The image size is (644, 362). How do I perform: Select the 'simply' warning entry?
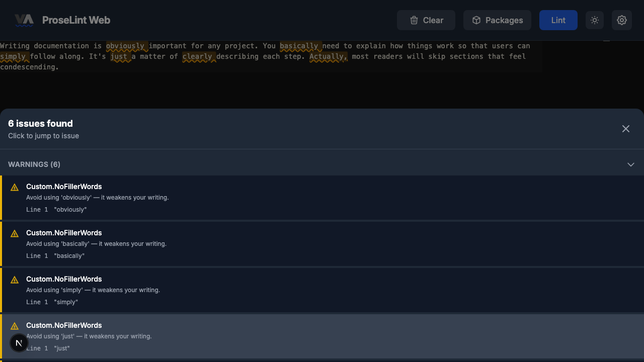pos(322,290)
